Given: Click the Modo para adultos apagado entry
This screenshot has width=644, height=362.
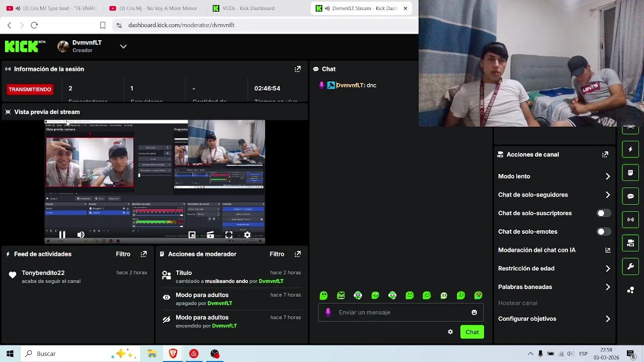Looking at the screenshot, I should click(x=231, y=299).
